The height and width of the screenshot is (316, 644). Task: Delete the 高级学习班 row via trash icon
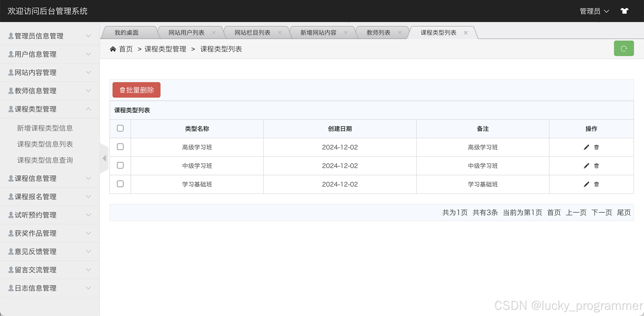[x=596, y=147]
